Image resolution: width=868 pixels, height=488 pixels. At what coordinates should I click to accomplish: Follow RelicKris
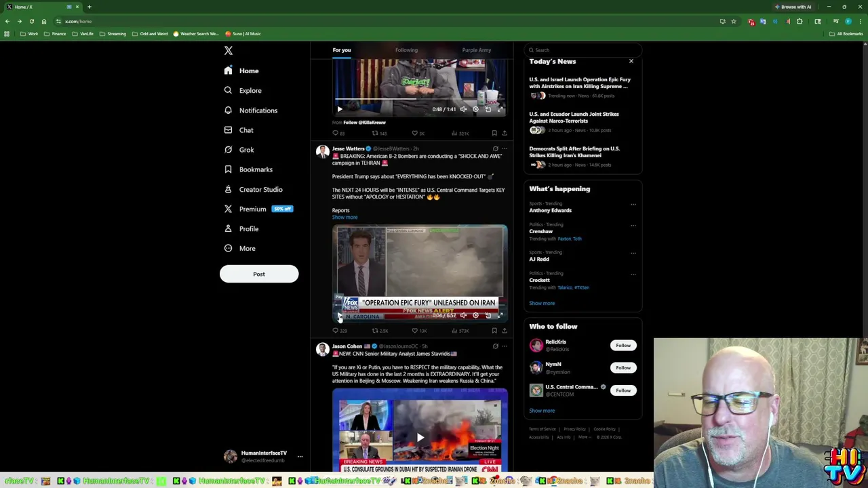623,346
